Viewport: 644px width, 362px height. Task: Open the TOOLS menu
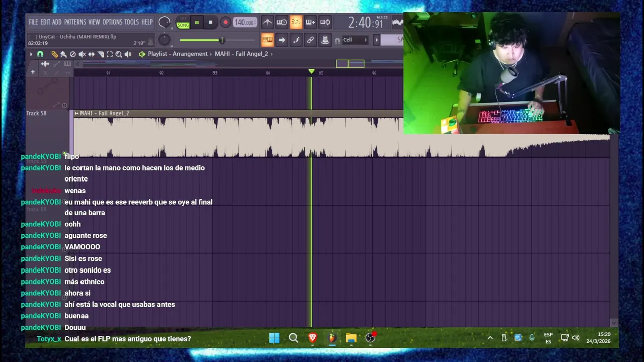(x=131, y=22)
